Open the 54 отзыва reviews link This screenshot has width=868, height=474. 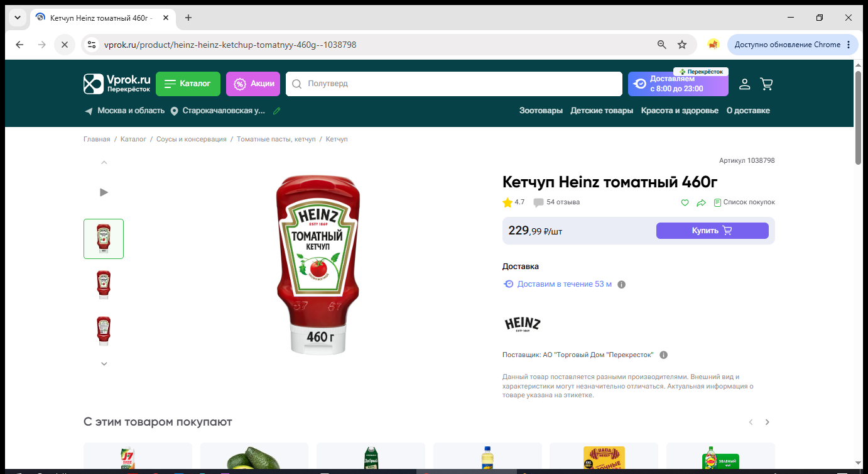(x=563, y=202)
